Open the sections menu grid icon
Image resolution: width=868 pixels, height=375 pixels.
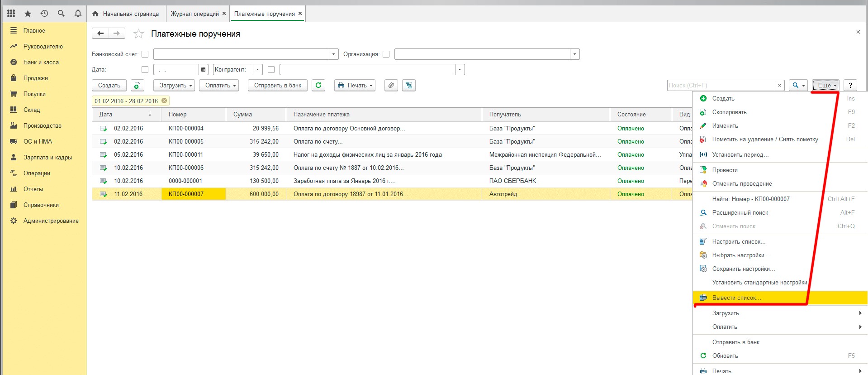click(11, 14)
